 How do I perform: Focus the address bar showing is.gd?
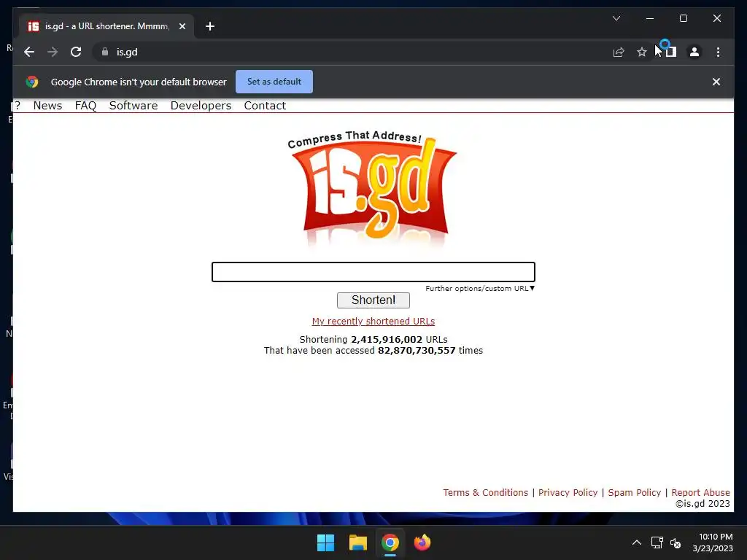pos(352,52)
